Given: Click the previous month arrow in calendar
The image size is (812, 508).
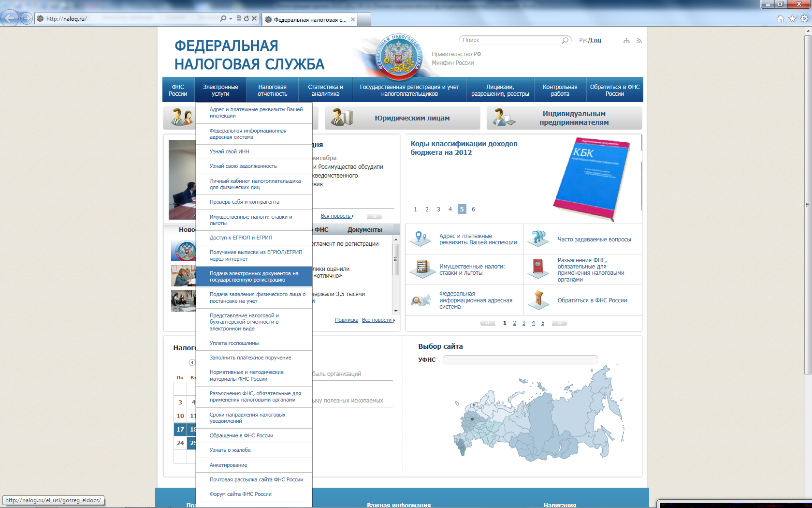Looking at the screenshot, I should click(x=192, y=362).
